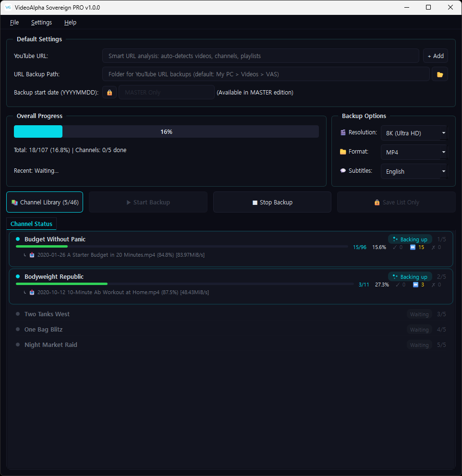Open the Format MP4 dropdown
Viewport: 462px width, 476px height.
[414, 152]
